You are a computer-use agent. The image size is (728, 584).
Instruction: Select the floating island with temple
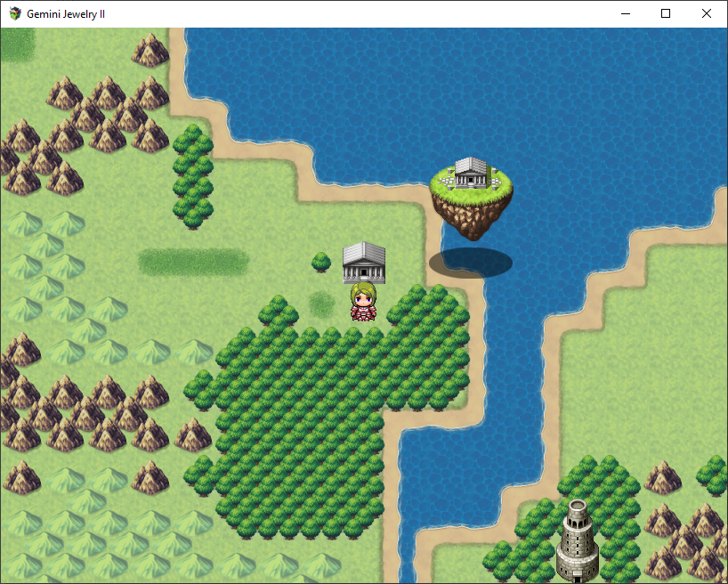click(472, 199)
